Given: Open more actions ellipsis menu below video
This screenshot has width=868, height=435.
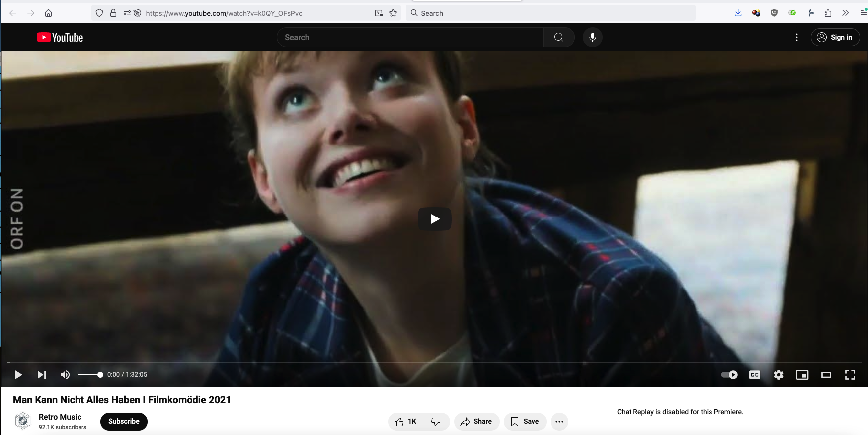Looking at the screenshot, I should coord(559,422).
